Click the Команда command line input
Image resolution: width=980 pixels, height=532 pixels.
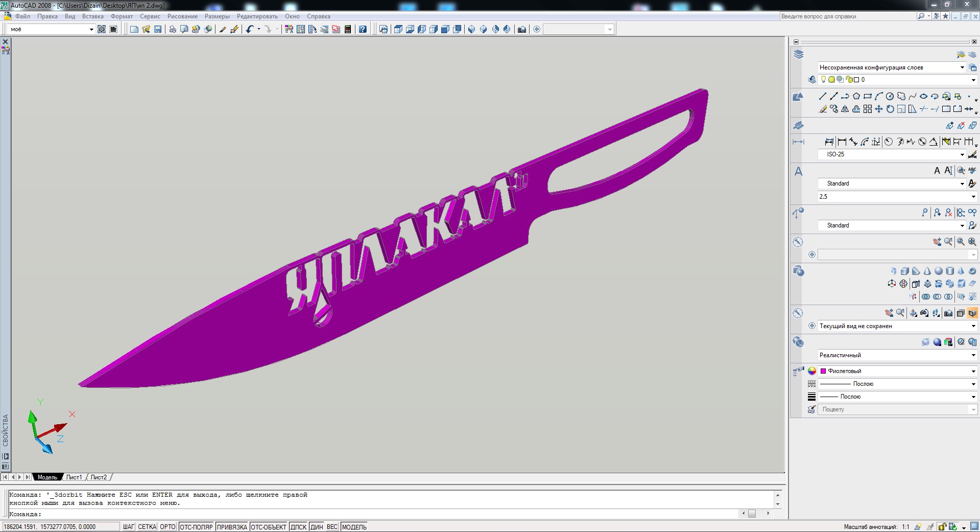coord(373,514)
